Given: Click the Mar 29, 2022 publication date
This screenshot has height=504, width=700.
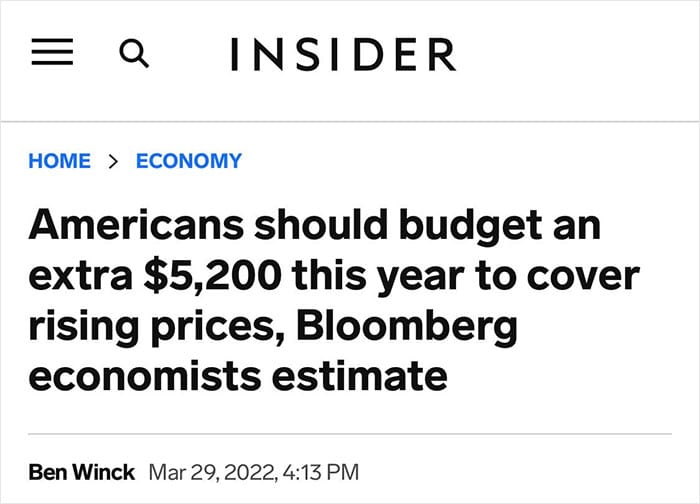Looking at the screenshot, I should click(x=212, y=473).
